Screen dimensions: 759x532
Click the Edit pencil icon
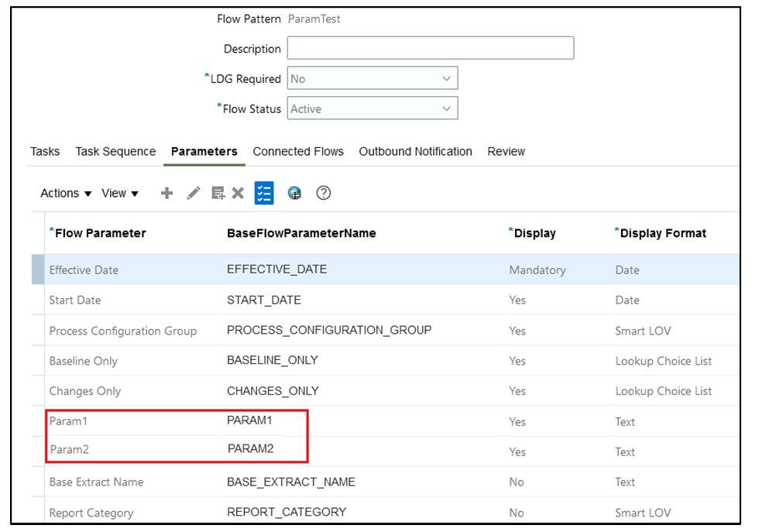pyautogui.click(x=194, y=194)
